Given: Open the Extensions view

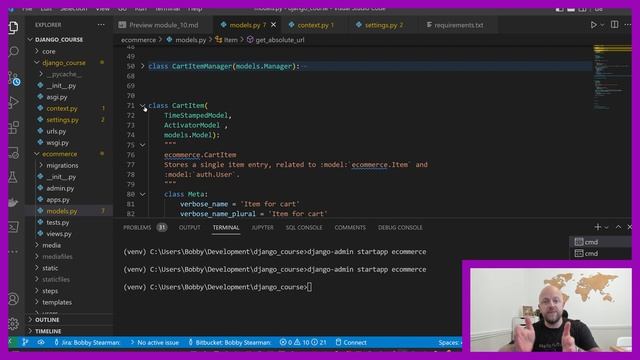Looking at the screenshot, I should [x=13, y=127].
